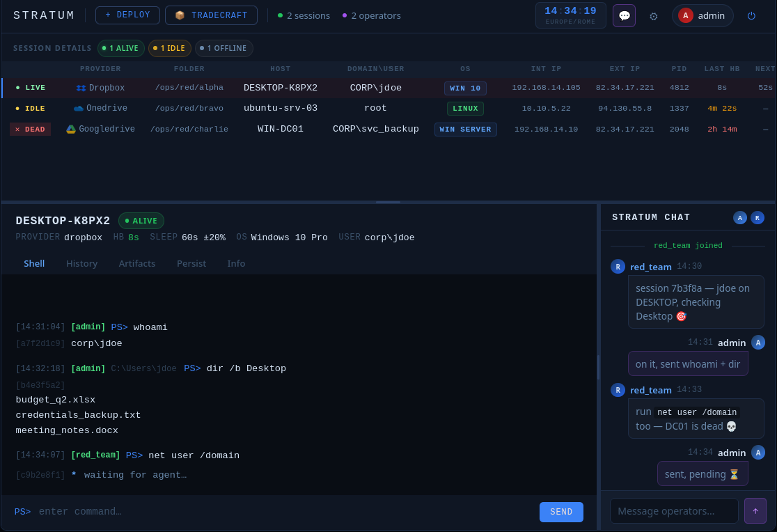
Task: Switch to the Shell tab
Action: tap(34, 263)
